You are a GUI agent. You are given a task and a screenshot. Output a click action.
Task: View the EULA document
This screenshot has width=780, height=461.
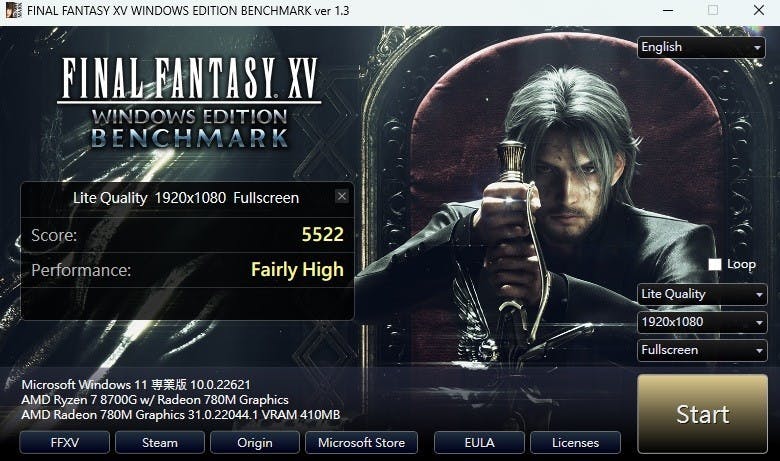pyautogui.click(x=479, y=443)
